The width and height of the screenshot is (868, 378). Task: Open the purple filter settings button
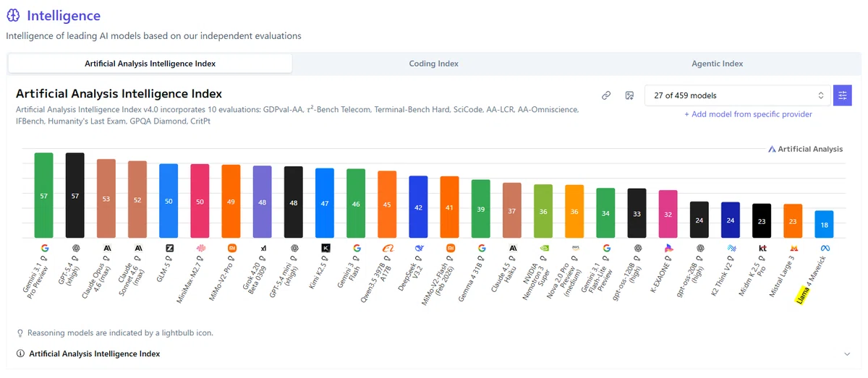pos(842,95)
